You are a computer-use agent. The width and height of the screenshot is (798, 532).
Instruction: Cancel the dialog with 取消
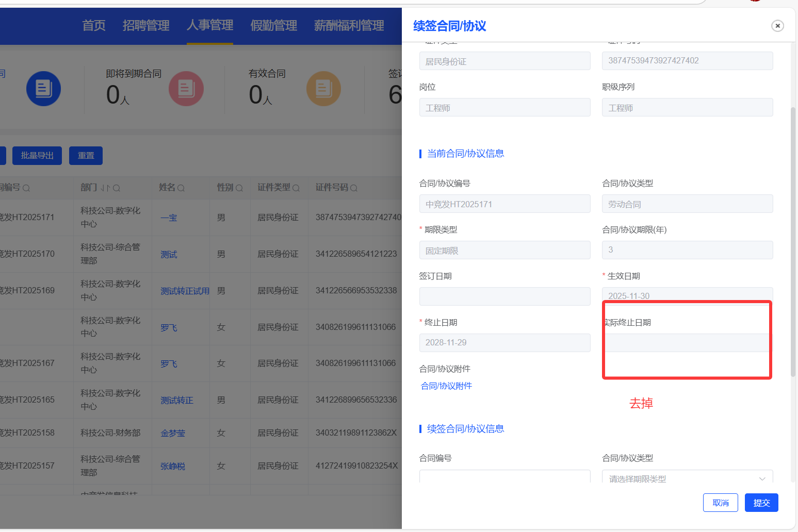tap(721, 503)
